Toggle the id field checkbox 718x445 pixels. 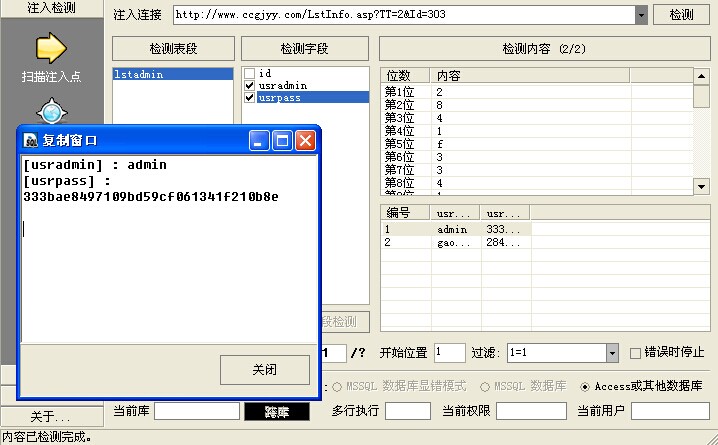tap(249, 73)
